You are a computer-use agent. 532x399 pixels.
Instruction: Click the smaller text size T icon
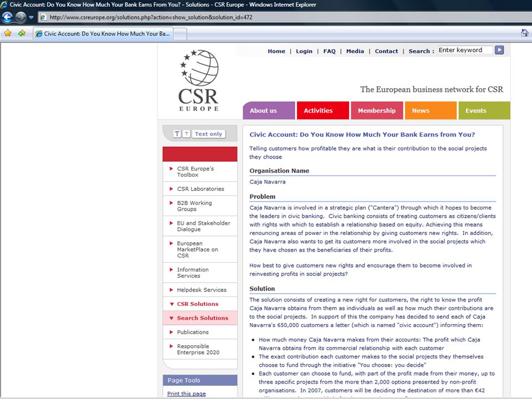coord(187,134)
